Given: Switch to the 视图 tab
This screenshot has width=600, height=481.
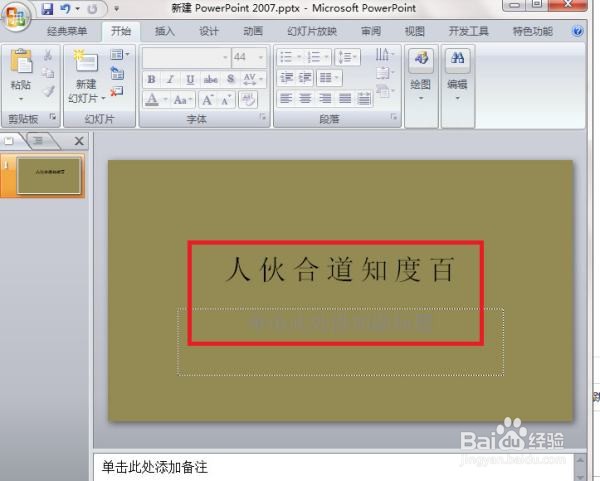Looking at the screenshot, I should pos(415,31).
